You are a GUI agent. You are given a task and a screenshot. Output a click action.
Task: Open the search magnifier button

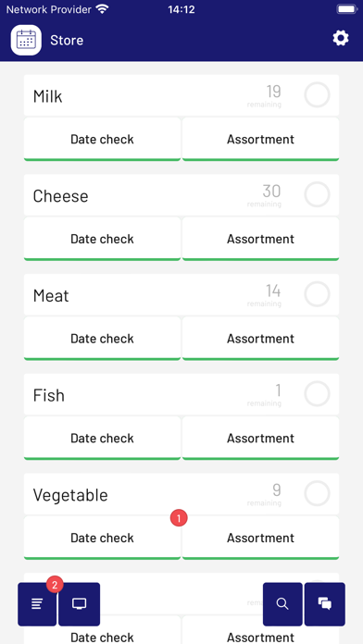coord(282,604)
